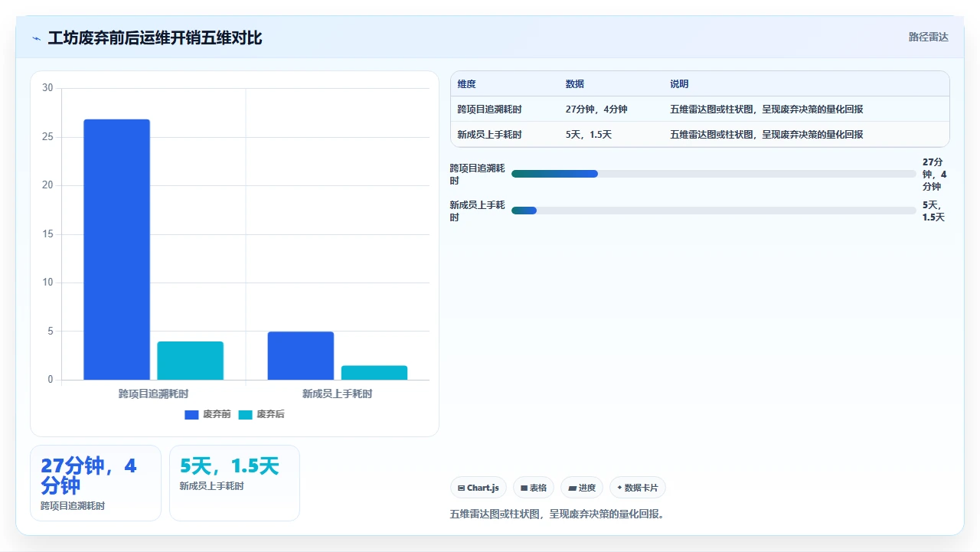Click the 废弃后 bar for 跨项目追溯耗时
This screenshot has height=552, width=980.
click(190, 361)
